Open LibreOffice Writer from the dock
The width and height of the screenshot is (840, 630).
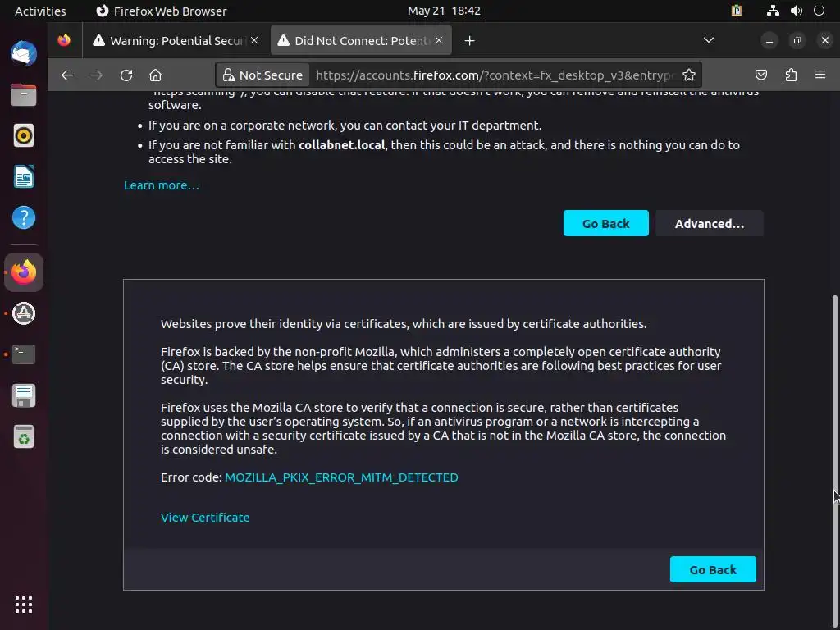click(x=24, y=177)
